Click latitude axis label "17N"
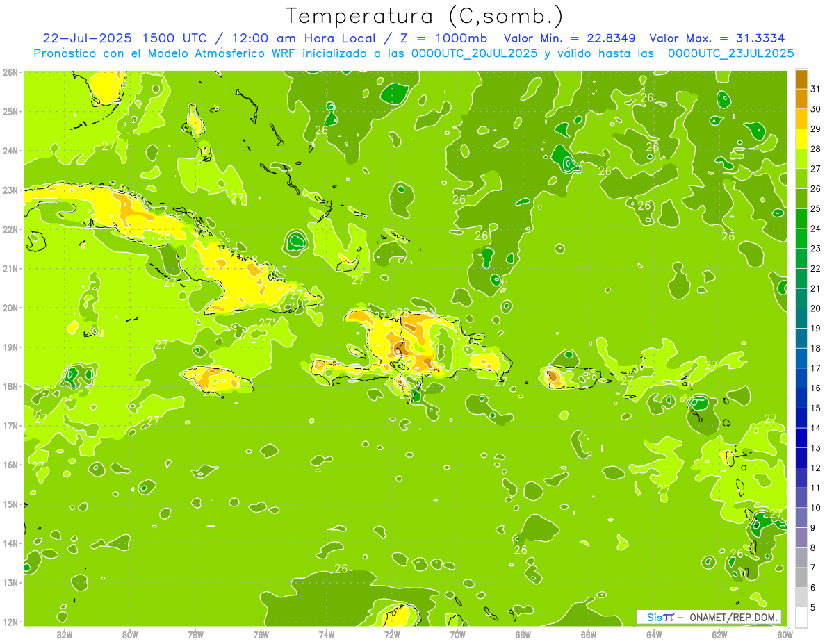This screenshot has height=644, width=834. pyautogui.click(x=10, y=425)
